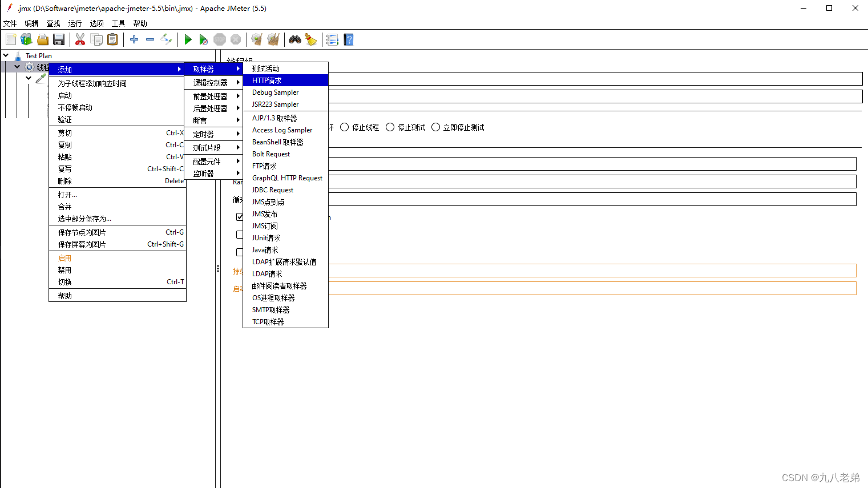Open the 帮助 menu in menu bar

140,23
